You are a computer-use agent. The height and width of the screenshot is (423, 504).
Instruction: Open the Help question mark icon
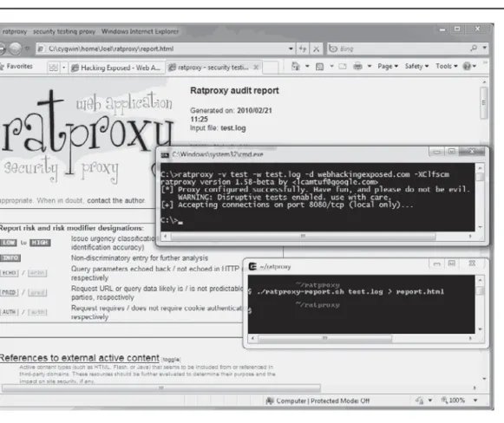pos(467,66)
